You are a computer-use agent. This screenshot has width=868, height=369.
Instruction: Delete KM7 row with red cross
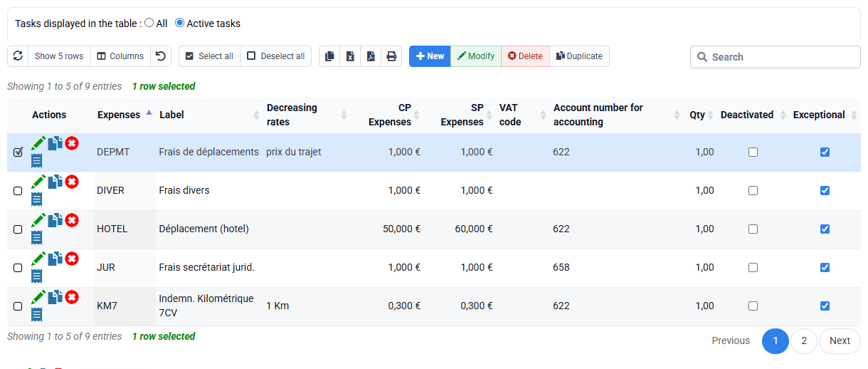(x=72, y=297)
